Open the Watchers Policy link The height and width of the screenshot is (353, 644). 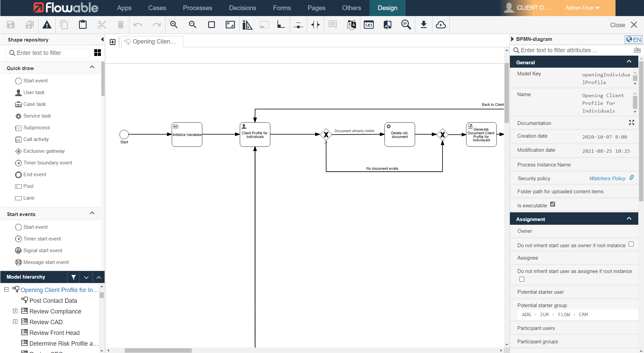tap(607, 179)
